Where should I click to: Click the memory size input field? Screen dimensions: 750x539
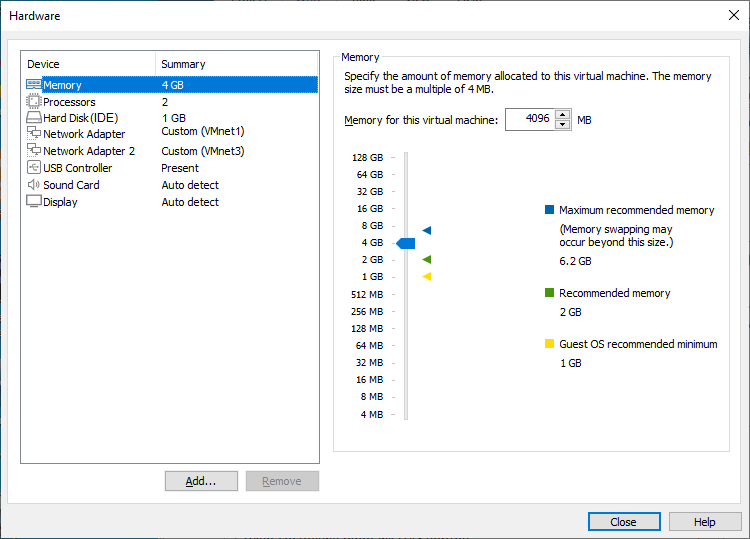530,120
